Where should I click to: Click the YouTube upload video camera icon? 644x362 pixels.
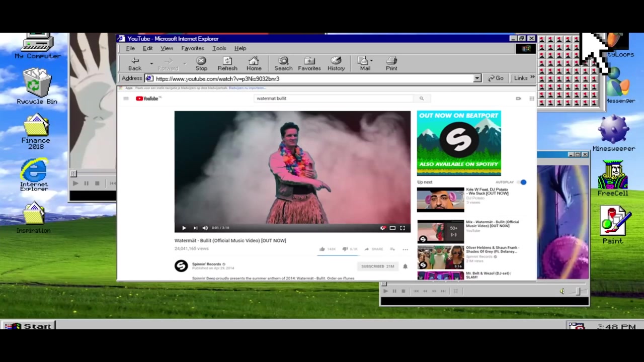(x=518, y=99)
